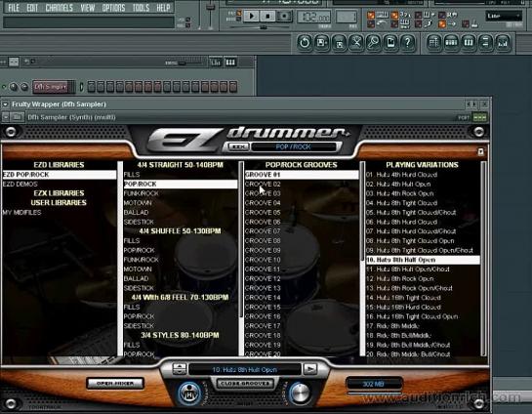Open the EDIT menu
This screenshot has width=532, height=414.
tap(32, 8)
